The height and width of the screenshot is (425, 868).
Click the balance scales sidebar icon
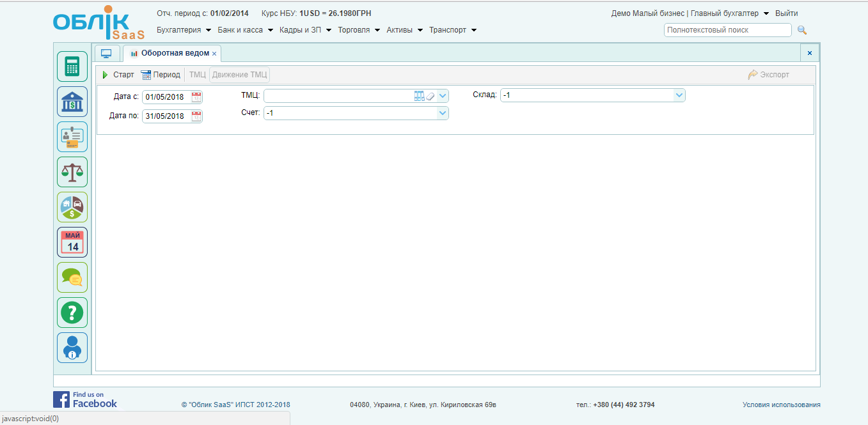point(72,172)
